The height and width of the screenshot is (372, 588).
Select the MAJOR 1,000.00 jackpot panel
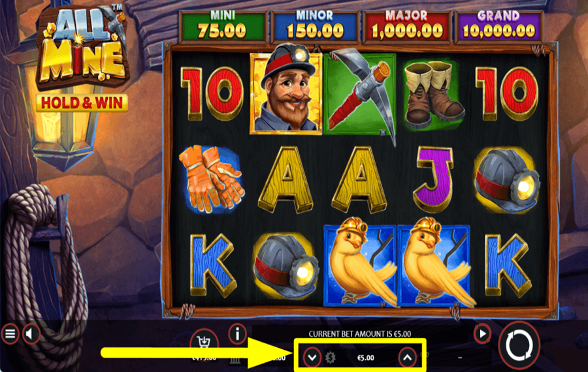point(407,26)
